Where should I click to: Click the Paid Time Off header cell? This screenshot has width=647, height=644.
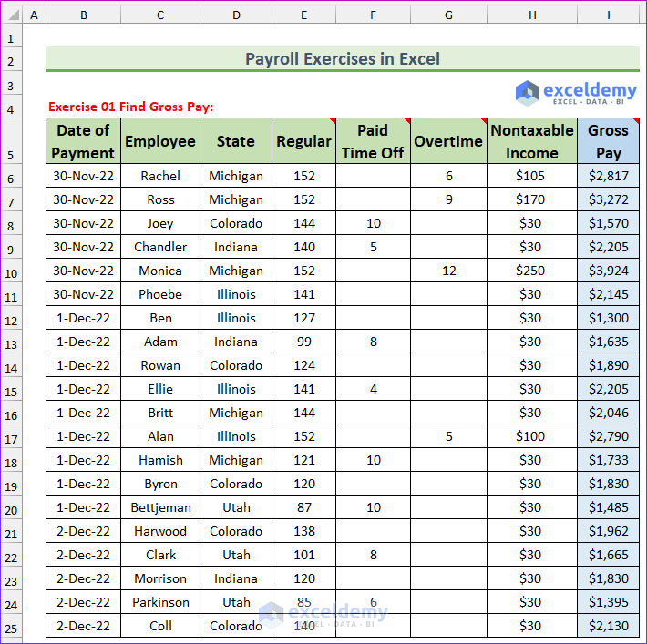click(x=373, y=141)
